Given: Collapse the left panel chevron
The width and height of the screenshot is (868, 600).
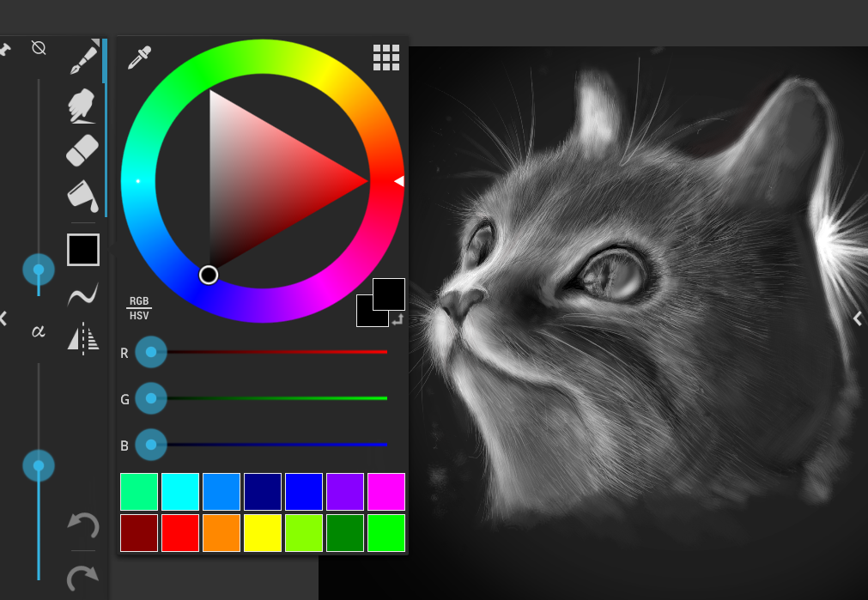Looking at the screenshot, I should pyautogui.click(x=4, y=318).
